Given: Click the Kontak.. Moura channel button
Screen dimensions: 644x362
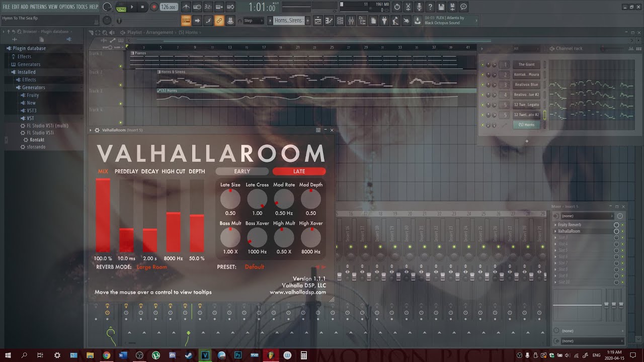Looking at the screenshot, I should 526,74.
